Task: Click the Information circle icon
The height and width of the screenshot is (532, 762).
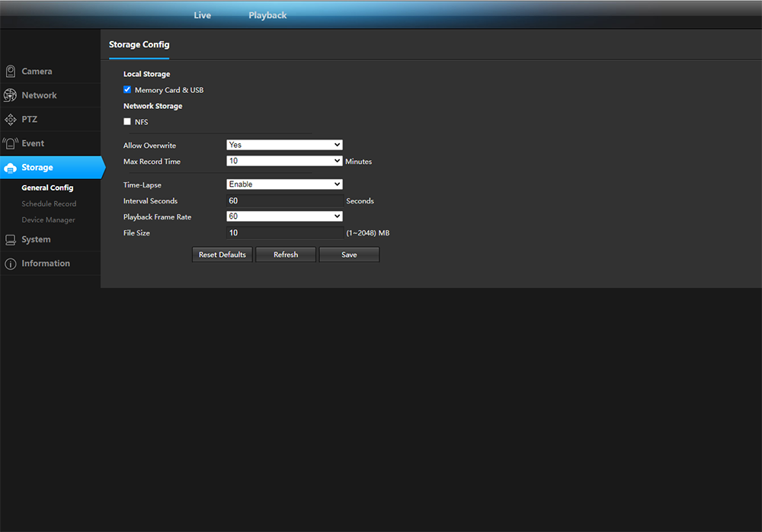Action: 11,264
